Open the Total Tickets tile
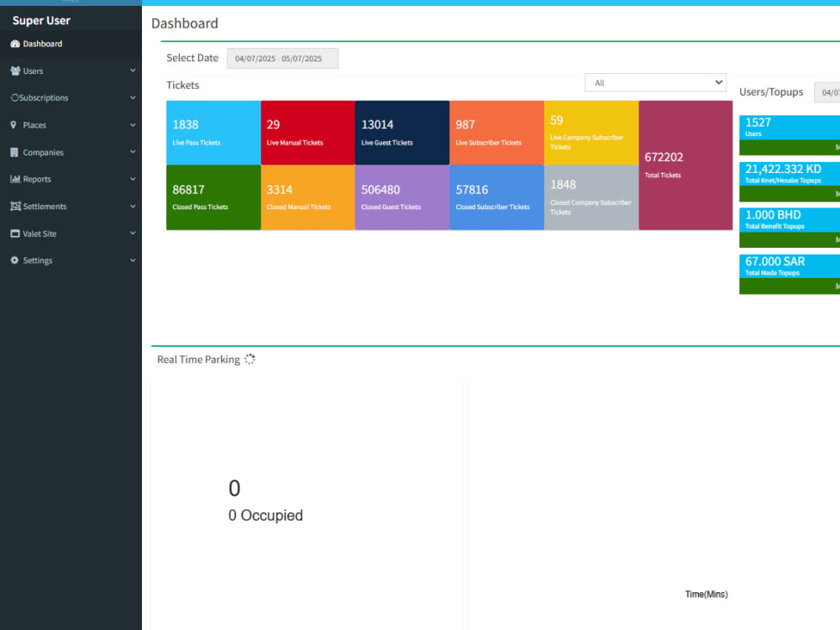 685,165
